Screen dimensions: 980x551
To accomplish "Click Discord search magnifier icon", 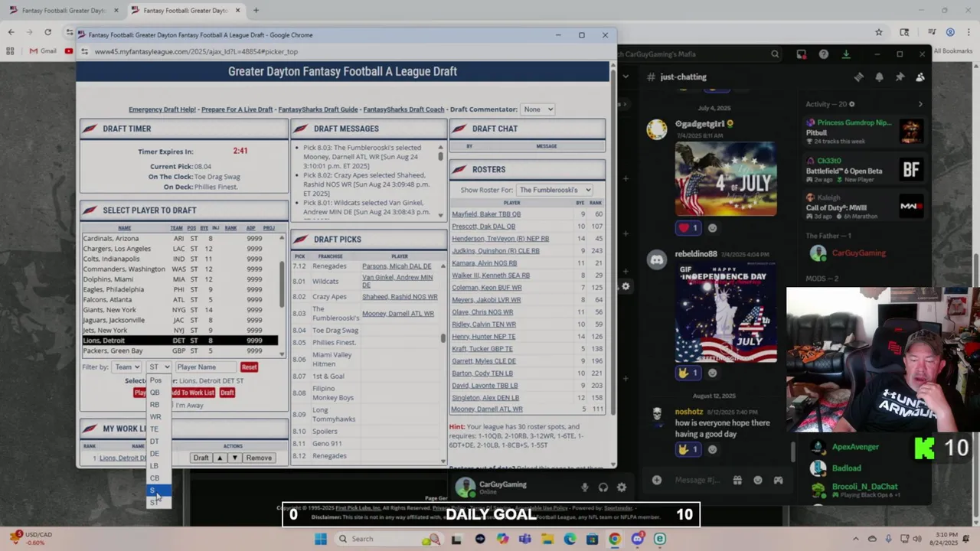I will point(775,54).
